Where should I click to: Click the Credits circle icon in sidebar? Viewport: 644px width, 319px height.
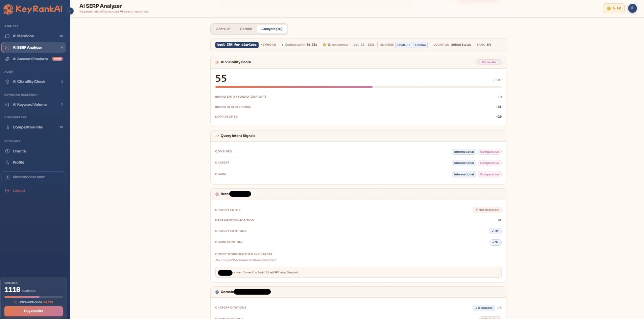pyautogui.click(x=7, y=151)
